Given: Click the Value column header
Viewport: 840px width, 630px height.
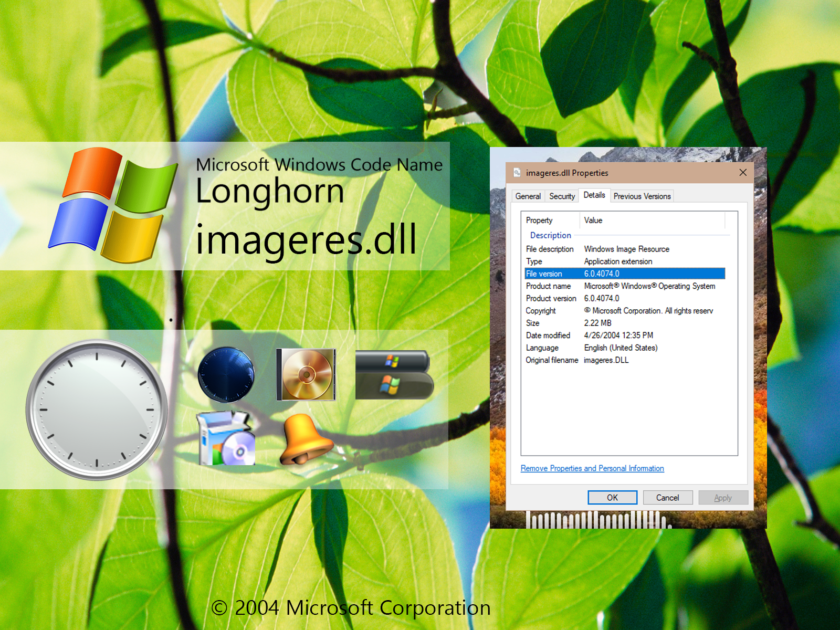Looking at the screenshot, I should tap(652, 220).
